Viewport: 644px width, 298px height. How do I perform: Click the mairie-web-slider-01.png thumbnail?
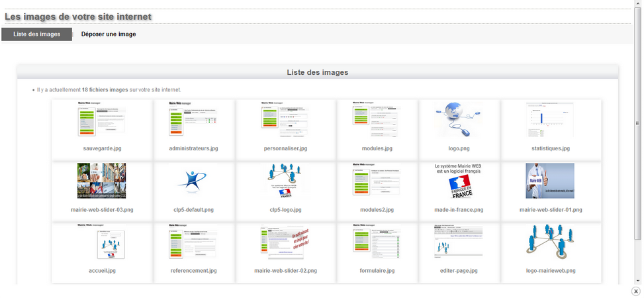[x=550, y=181]
